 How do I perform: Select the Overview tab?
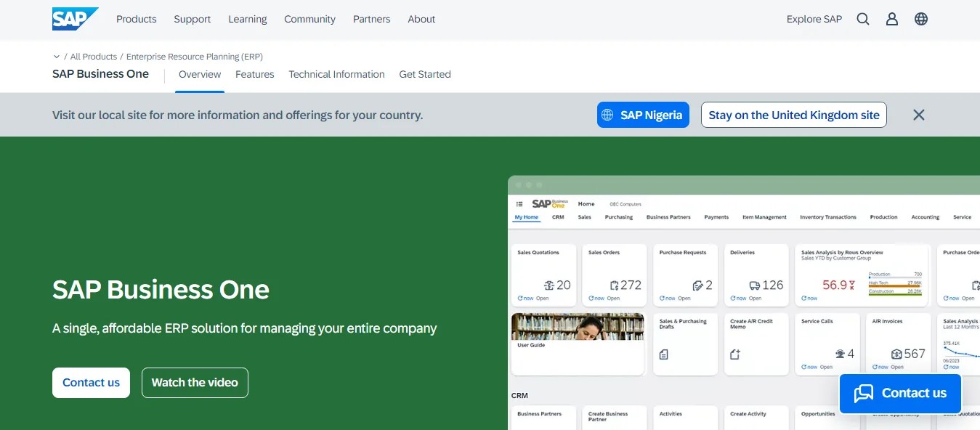pos(200,74)
